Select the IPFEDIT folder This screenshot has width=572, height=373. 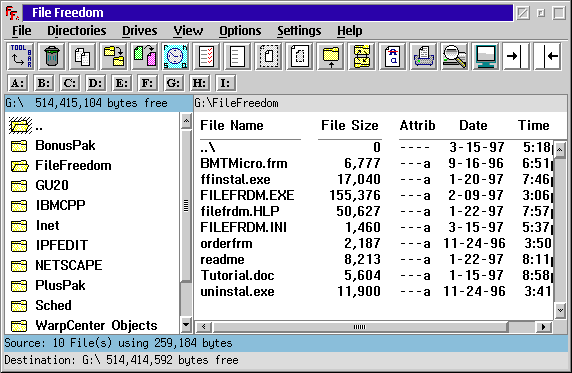pyautogui.click(x=49, y=245)
